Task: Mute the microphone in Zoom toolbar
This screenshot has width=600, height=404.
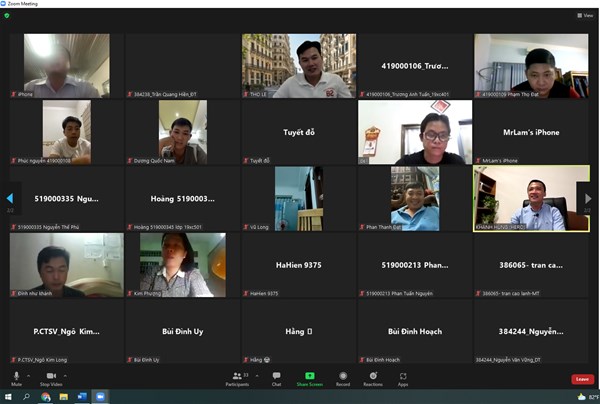Action: click(16, 377)
